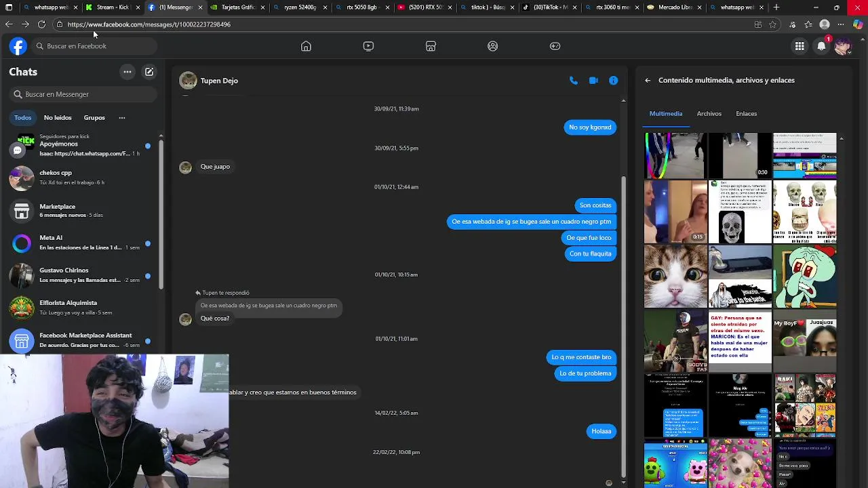868x488 pixels.
Task: Reload the page with browser refresh
Action: coord(41,24)
